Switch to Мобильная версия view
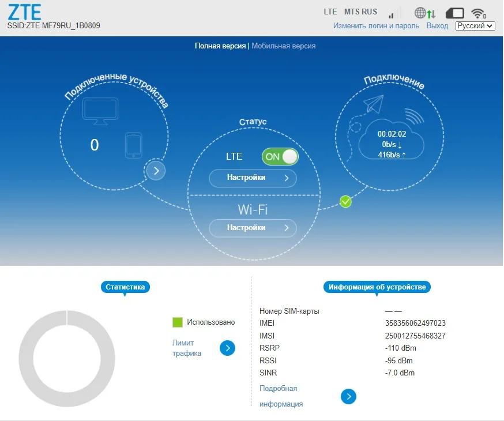504x421 pixels. pyautogui.click(x=284, y=46)
